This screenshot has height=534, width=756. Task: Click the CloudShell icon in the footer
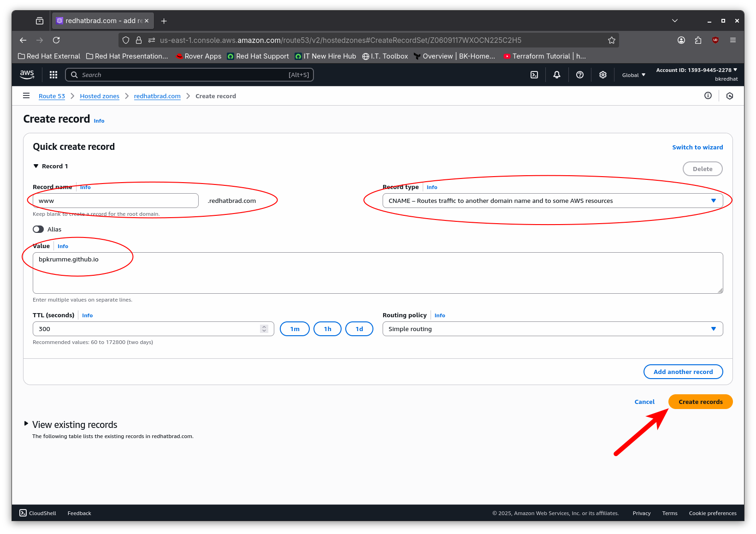pos(23,513)
